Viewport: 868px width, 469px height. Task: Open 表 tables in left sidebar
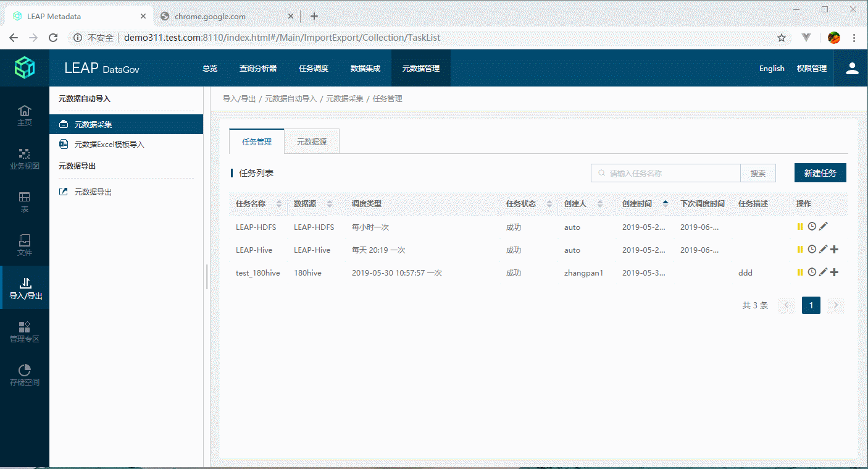[x=25, y=201]
